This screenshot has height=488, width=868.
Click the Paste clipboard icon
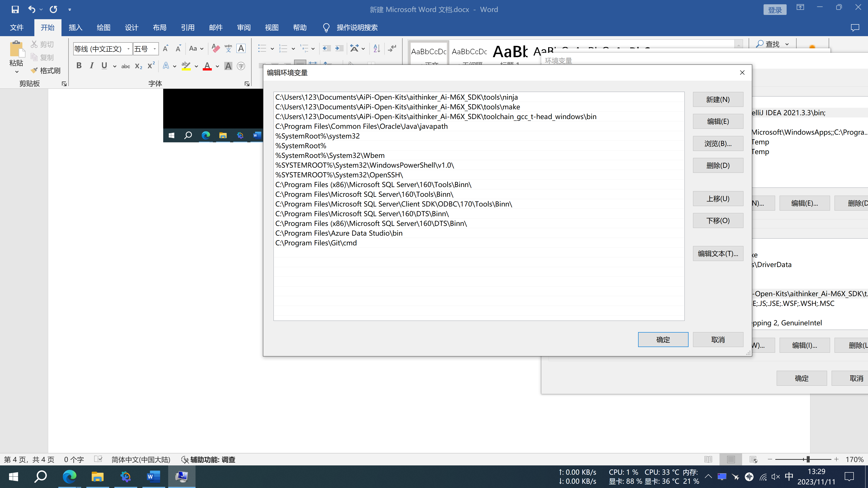click(x=17, y=49)
